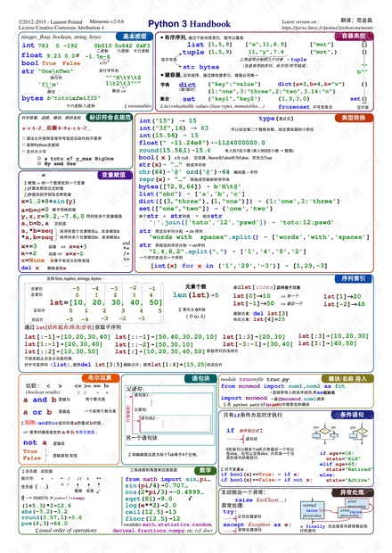Click the 'if age<=18:' code line

337,453
